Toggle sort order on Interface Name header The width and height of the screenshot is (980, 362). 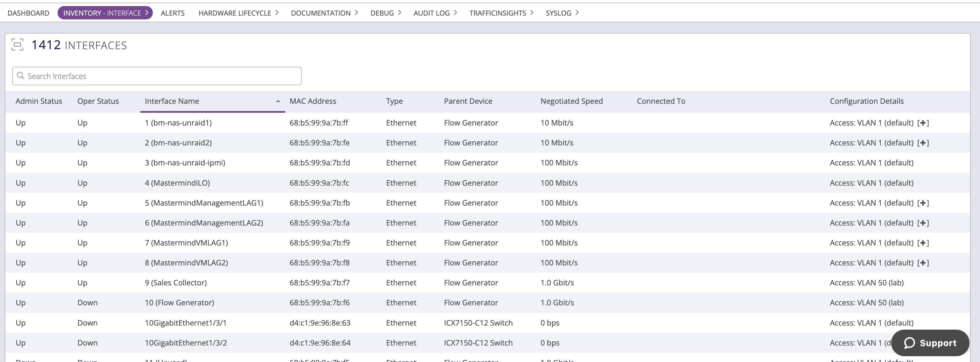[172, 101]
